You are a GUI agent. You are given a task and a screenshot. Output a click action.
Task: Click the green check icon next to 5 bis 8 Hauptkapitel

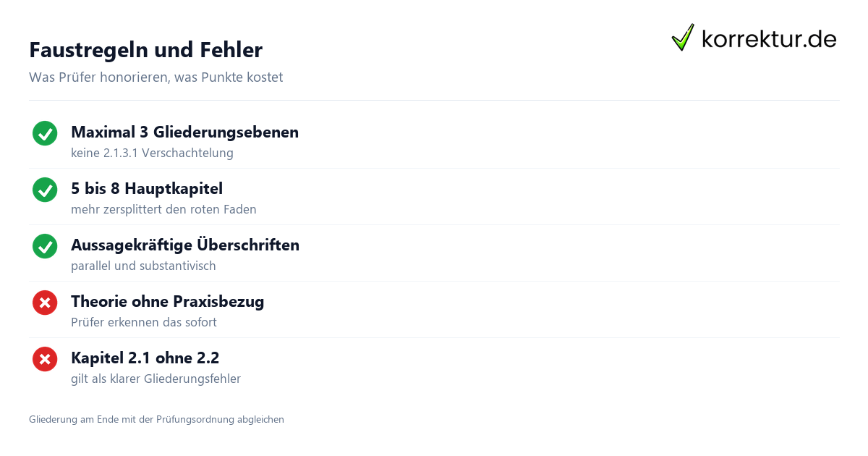point(45,190)
